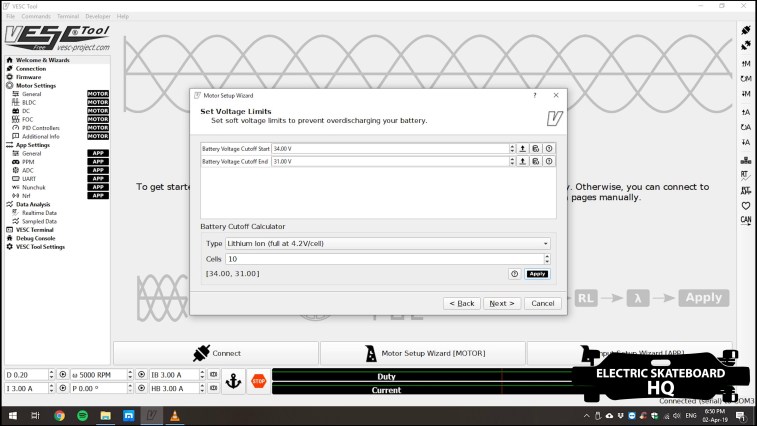Click the Next > button

tap(500, 303)
